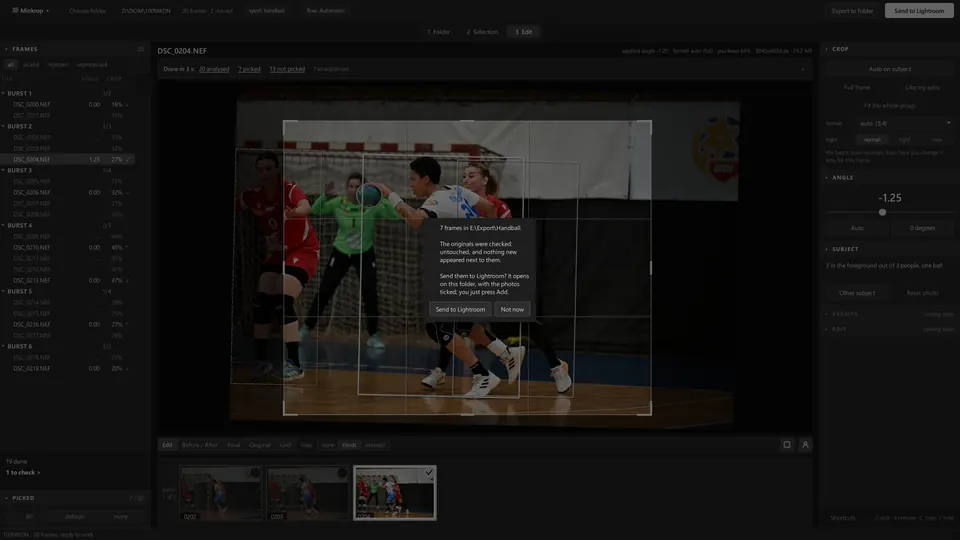Viewport: 960px width, 540px height.
Task: Switch viewer to Original mode
Action: point(260,445)
